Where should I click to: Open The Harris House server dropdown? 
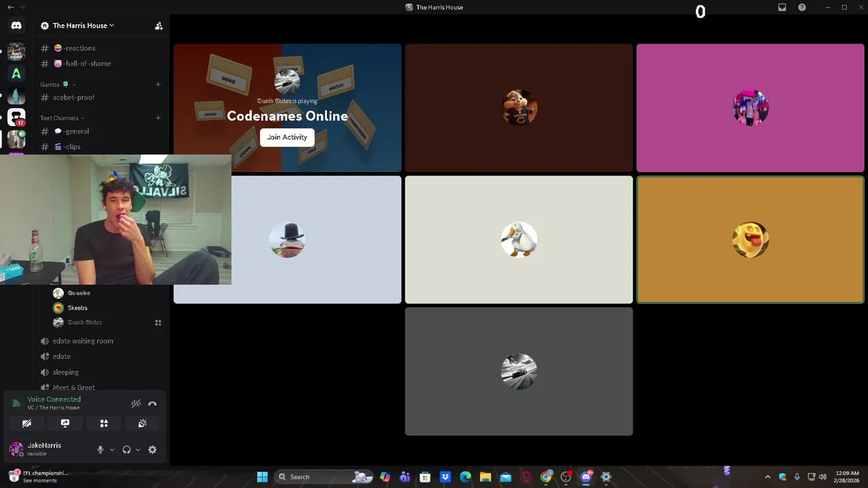(x=83, y=26)
